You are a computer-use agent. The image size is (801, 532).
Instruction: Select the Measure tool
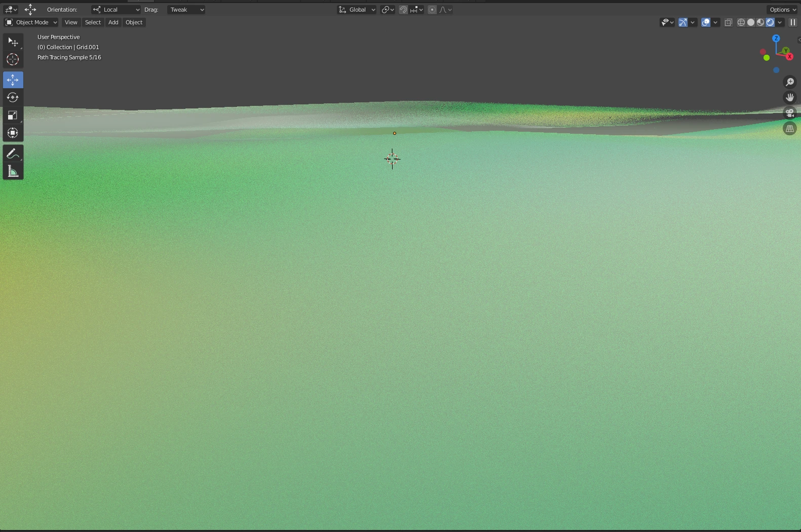pos(13,172)
